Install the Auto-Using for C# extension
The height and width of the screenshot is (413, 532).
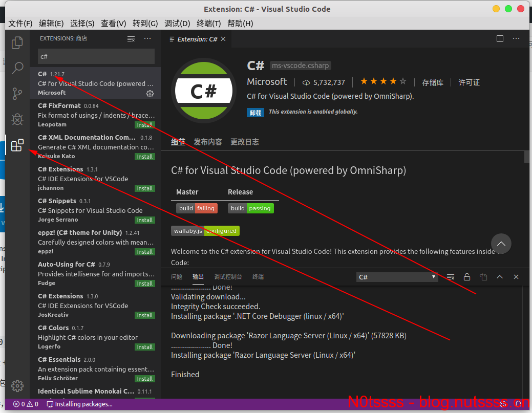tap(145, 284)
